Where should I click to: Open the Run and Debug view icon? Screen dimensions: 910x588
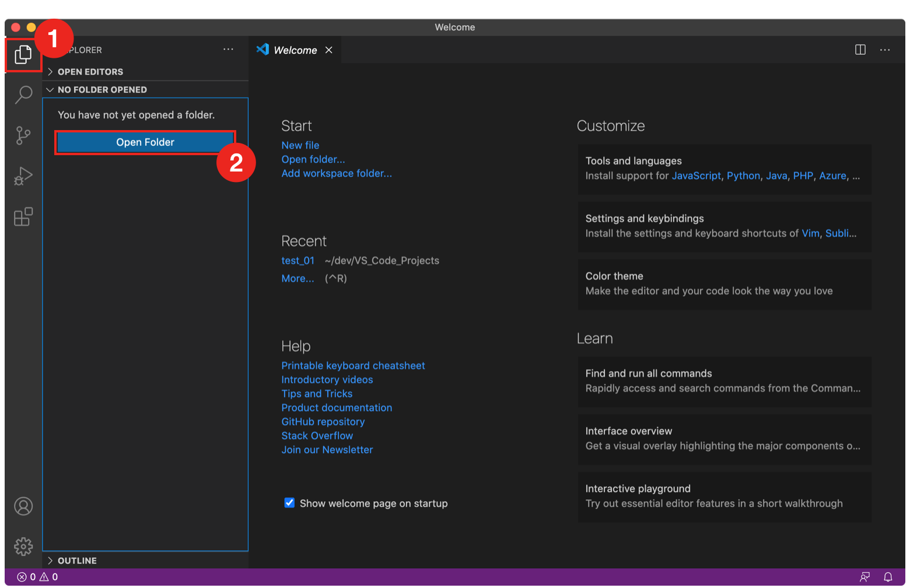click(23, 176)
